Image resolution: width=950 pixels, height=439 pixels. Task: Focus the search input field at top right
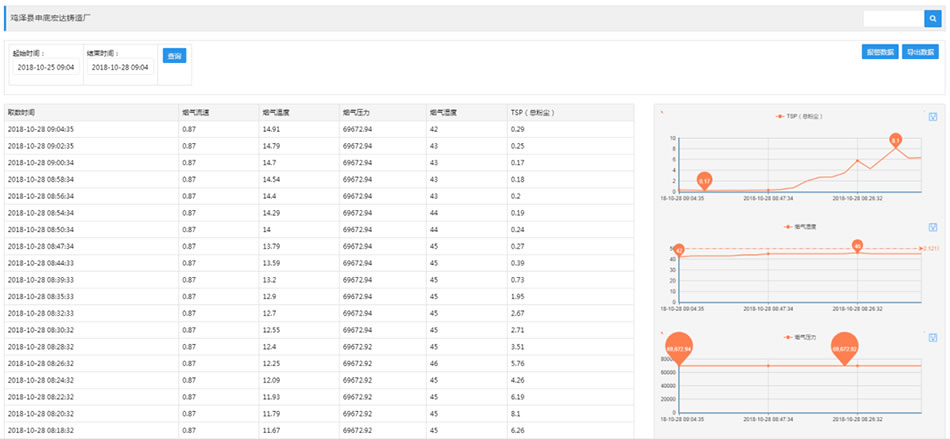[893, 18]
